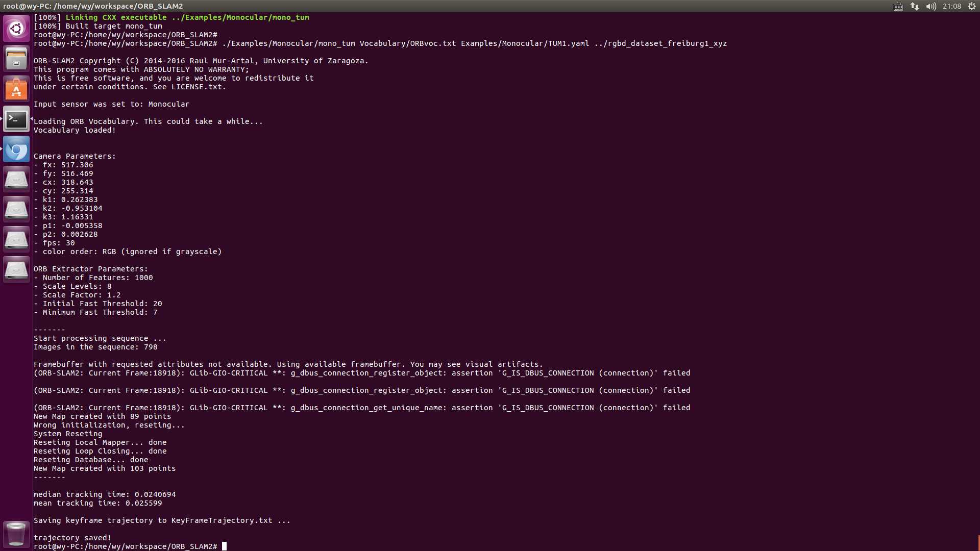Image resolution: width=980 pixels, height=551 pixels.
Task: Open the fourth mounted drive icon
Action: coord(16,269)
